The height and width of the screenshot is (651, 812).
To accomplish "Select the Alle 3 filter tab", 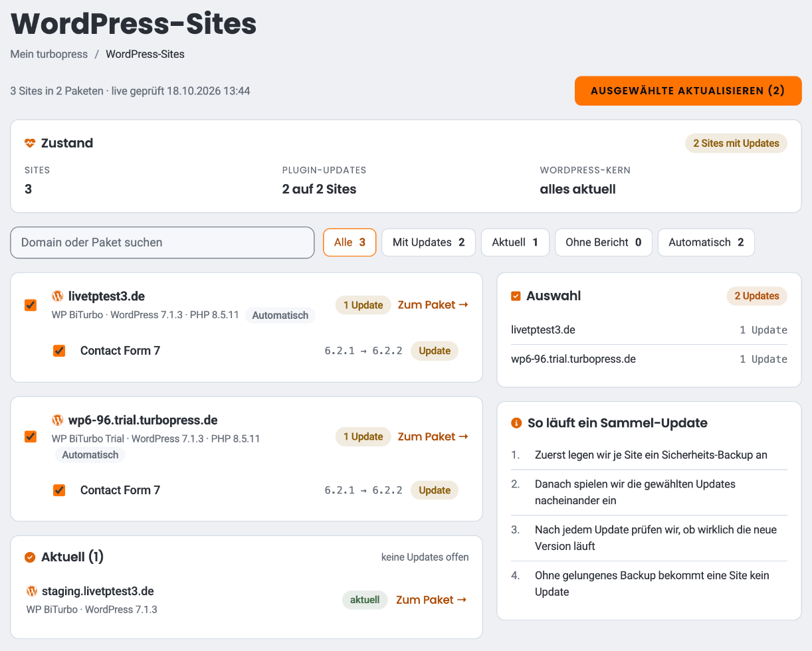I will click(x=350, y=242).
